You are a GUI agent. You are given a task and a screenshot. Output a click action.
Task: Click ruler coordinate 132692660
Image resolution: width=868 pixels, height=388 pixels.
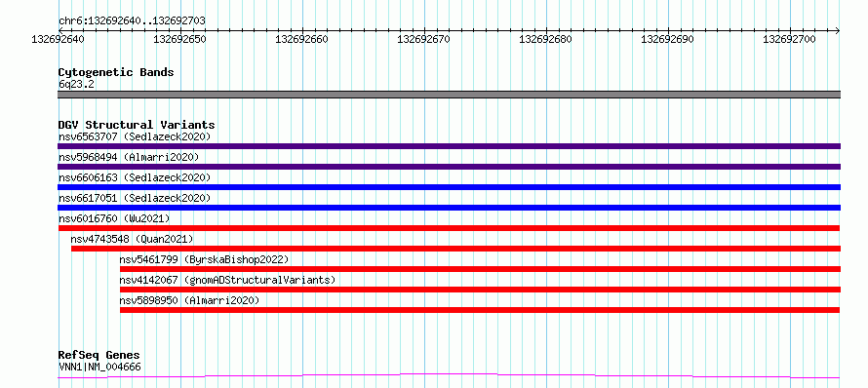click(x=301, y=39)
